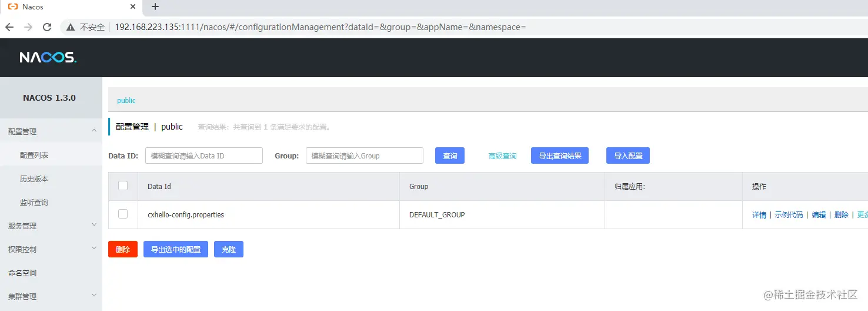Screen dimensions: 868x311
Task: Reload the Nacos page
Action: [48, 27]
